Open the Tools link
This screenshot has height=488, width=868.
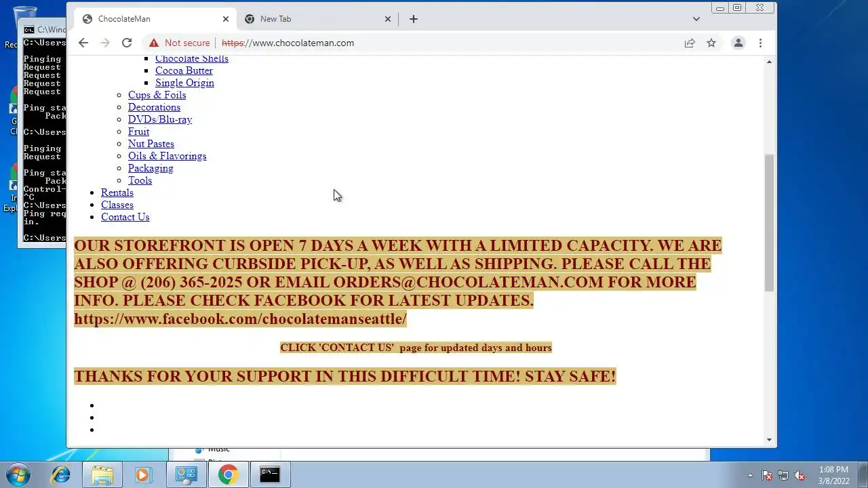click(x=140, y=180)
